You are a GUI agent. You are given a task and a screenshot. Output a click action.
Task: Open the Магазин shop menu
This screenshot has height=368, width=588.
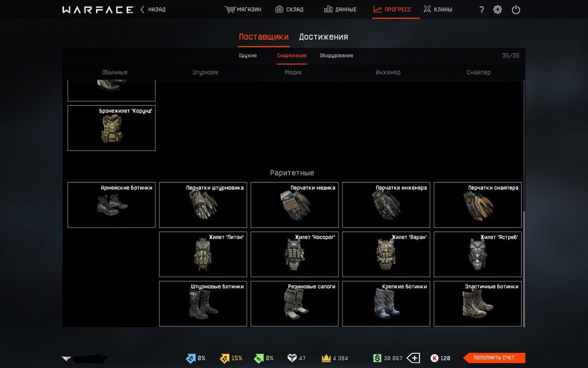(243, 9)
